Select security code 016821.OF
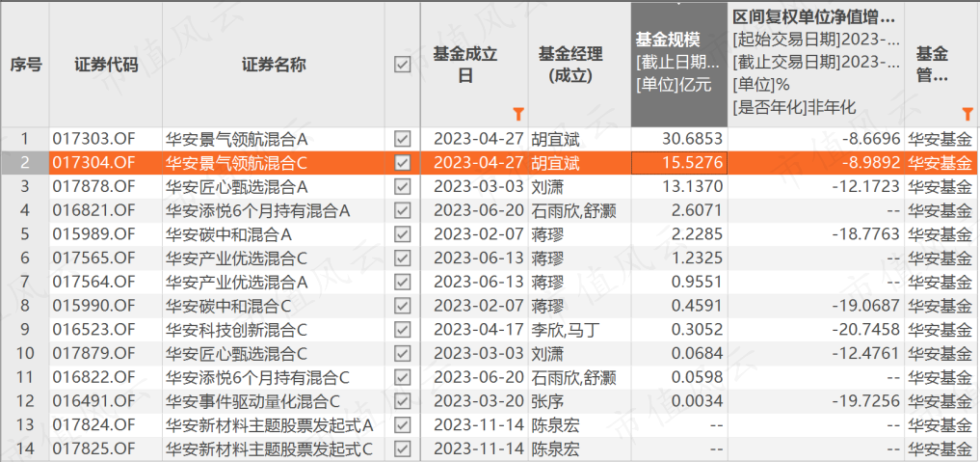The image size is (980, 462). pyautogui.click(x=93, y=210)
